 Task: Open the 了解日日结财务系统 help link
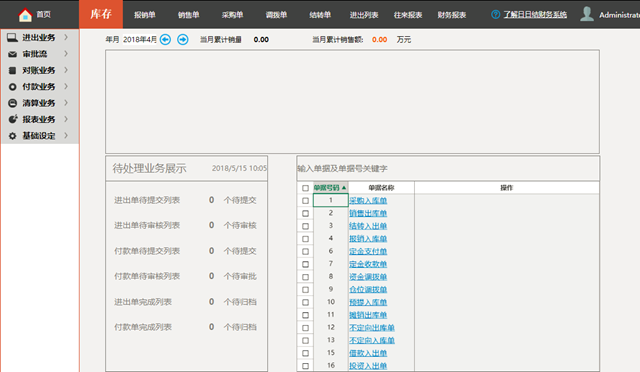[535, 15]
